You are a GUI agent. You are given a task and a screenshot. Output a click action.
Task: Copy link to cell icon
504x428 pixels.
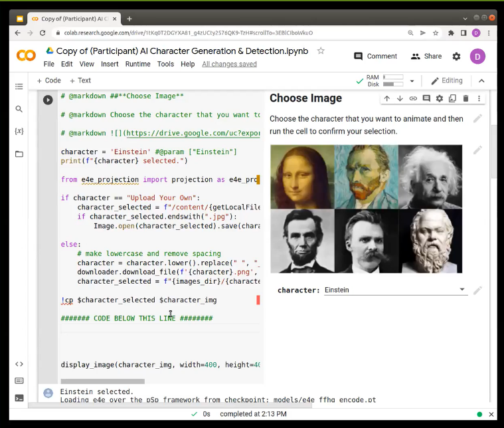pos(413,98)
